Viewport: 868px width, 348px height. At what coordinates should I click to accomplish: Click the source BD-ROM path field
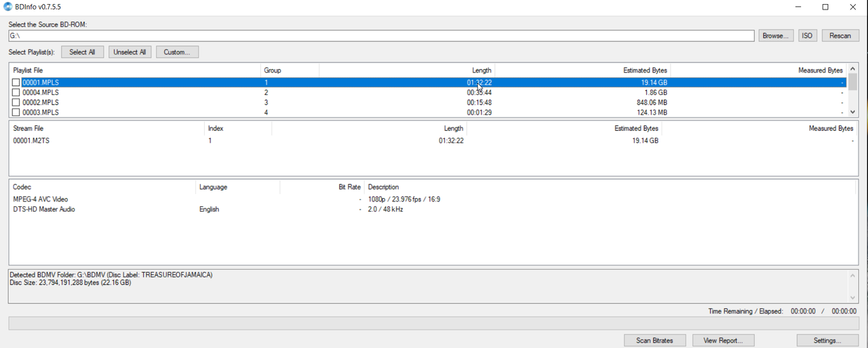point(381,36)
